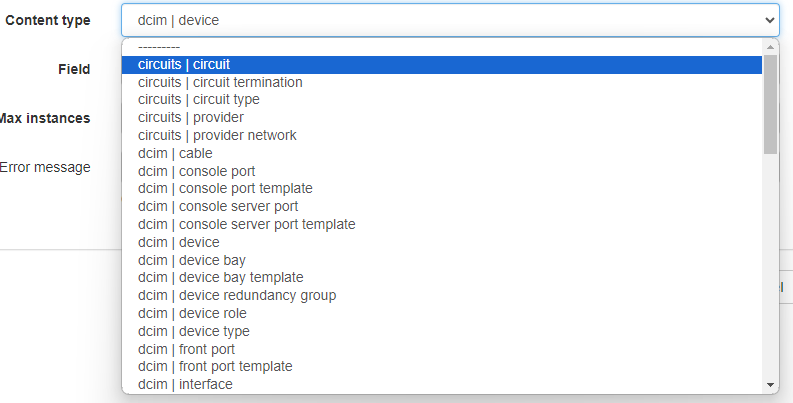
Task: Click the dropdown list scrollbar thumb
Action: click(770, 105)
